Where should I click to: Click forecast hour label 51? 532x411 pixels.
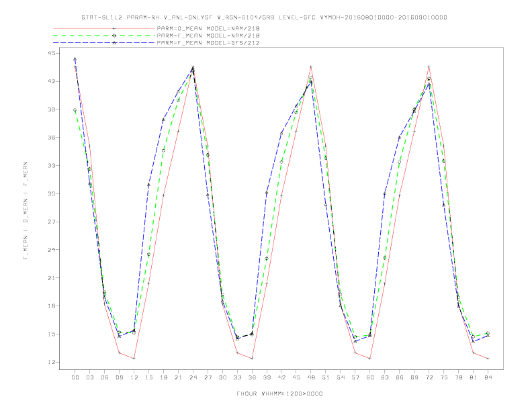(326, 377)
